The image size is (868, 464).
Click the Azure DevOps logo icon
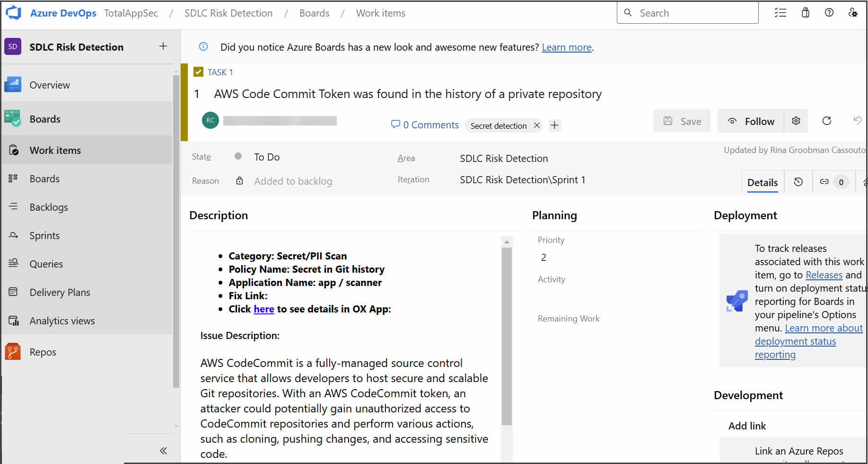tap(14, 13)
